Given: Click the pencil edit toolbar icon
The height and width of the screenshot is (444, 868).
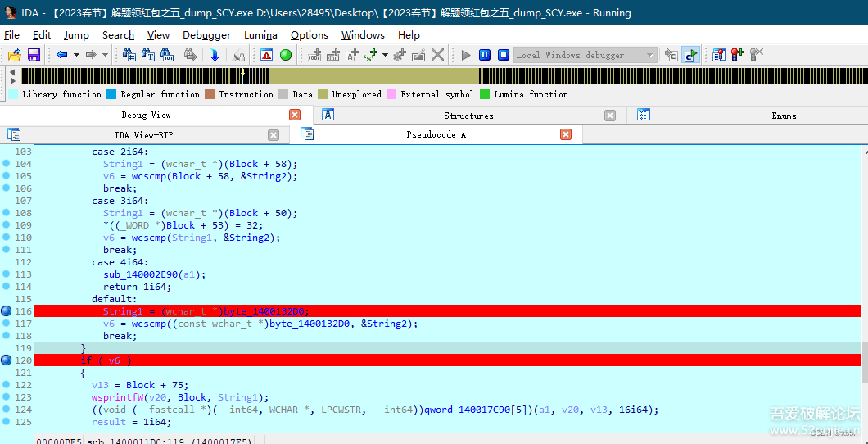Looking at the screenshot, I should [x=418, y=55].
